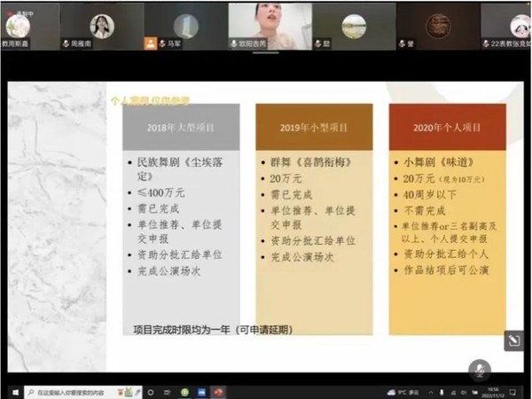Click the system tray volume icon

click(x=465, y=391)
